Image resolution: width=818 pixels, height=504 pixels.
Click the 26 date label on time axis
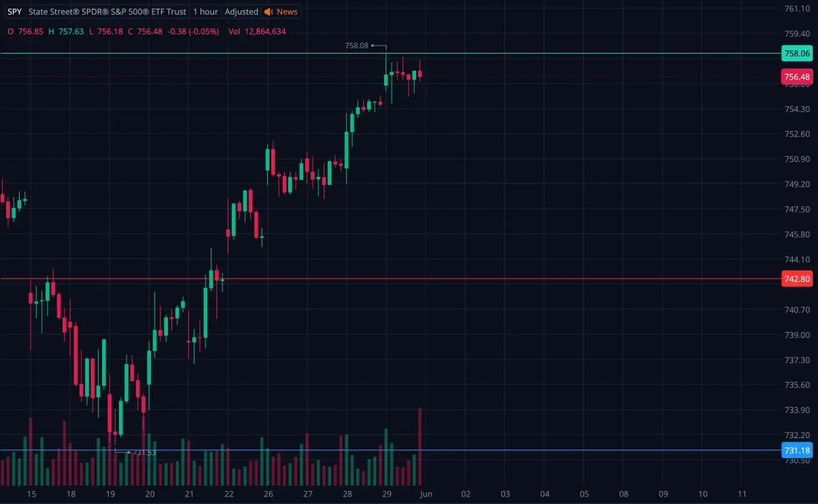click(269, 494)
